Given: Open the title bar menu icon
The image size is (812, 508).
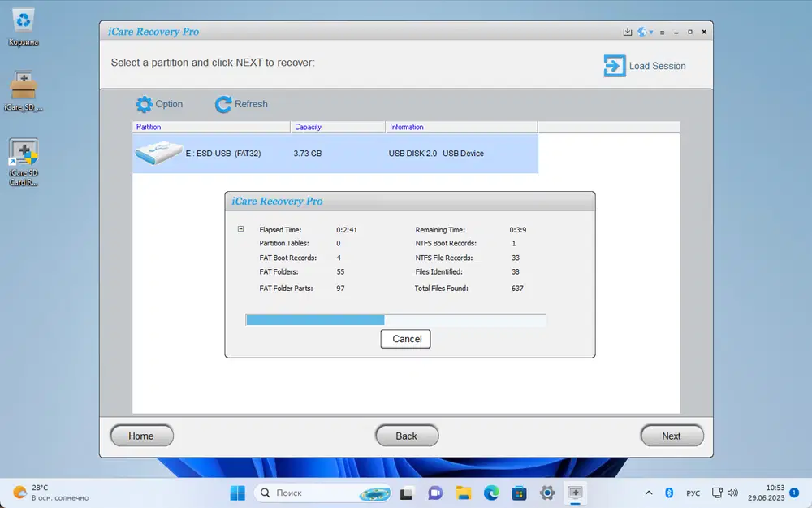Looking at the screenshot, I should pos(663,33).
